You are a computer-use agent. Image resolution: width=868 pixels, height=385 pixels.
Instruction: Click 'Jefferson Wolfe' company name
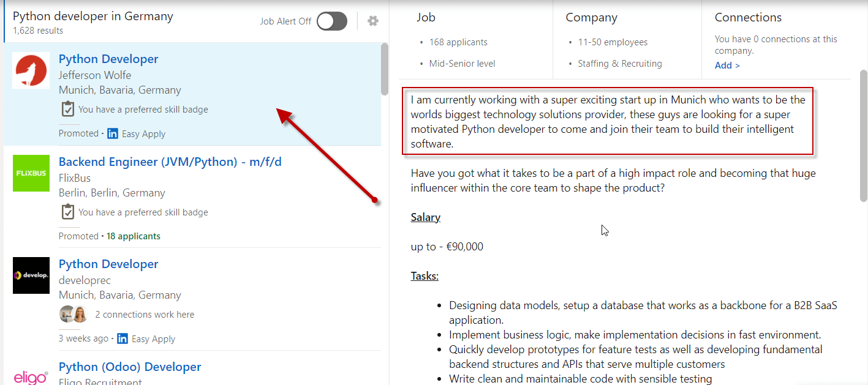click(95, 75)
